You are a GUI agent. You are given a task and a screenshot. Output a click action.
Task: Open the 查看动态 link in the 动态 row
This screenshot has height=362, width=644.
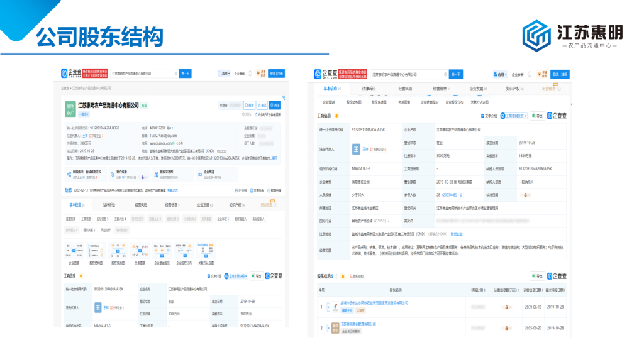pyautogui.click(x=172, y=190)
